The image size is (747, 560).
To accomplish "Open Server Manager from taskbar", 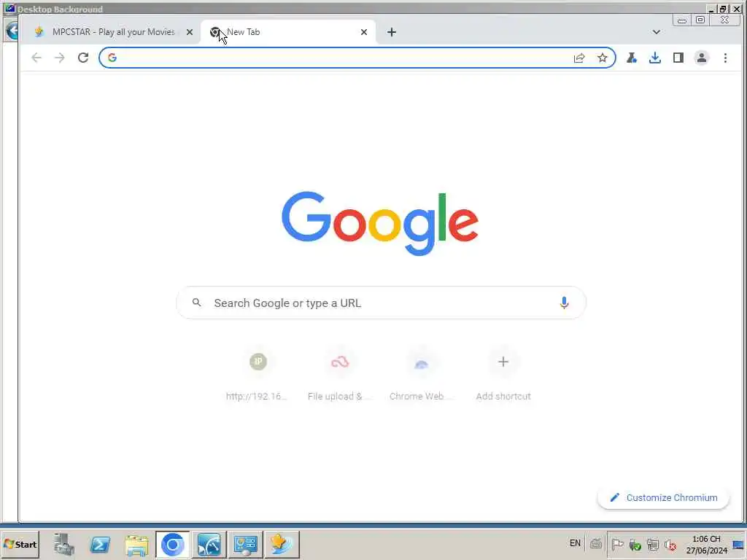I will pyautogui.click(x=64, y=544).
